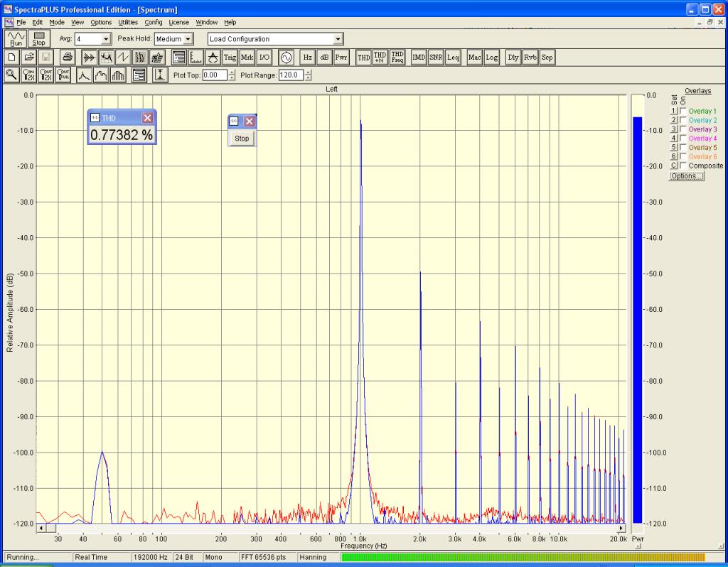Open the Trig trigger settings button

pos(230,58)
